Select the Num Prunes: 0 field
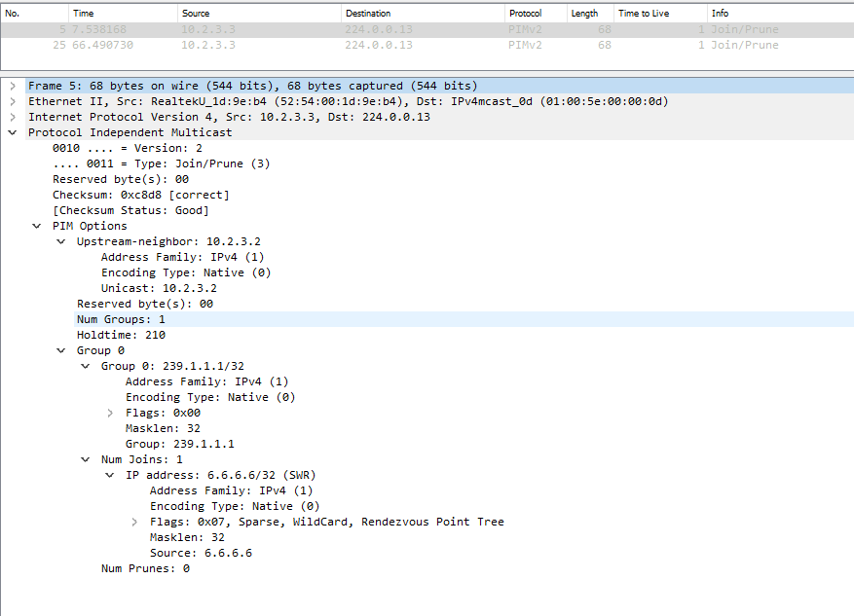The image size is (854, 616). [145, 568]
